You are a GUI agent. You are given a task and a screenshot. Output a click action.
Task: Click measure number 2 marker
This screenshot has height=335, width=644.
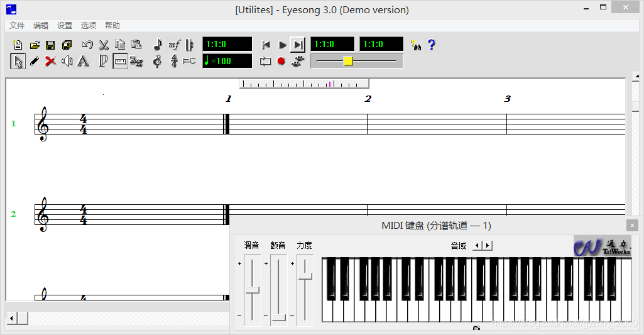tap(368, 99)
